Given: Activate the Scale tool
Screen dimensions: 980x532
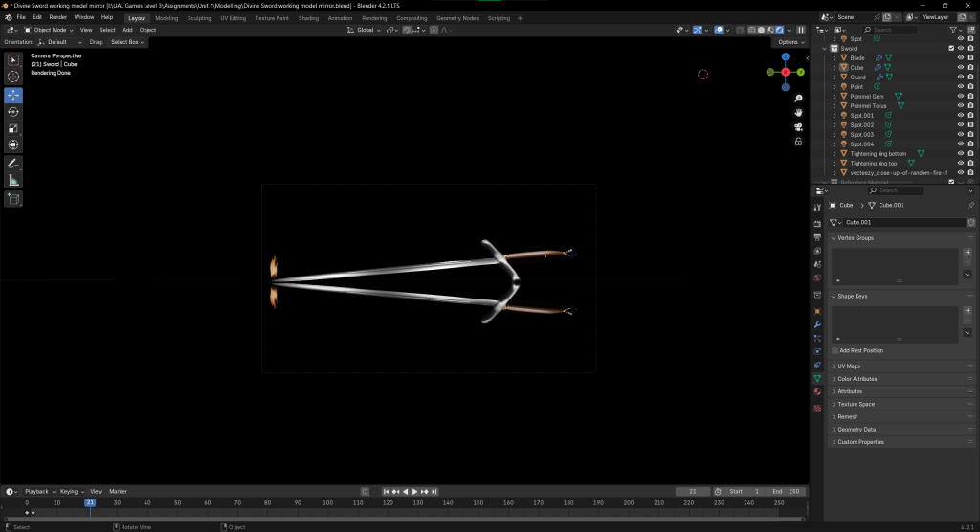Looking at the screenshot, I should 14,128.
